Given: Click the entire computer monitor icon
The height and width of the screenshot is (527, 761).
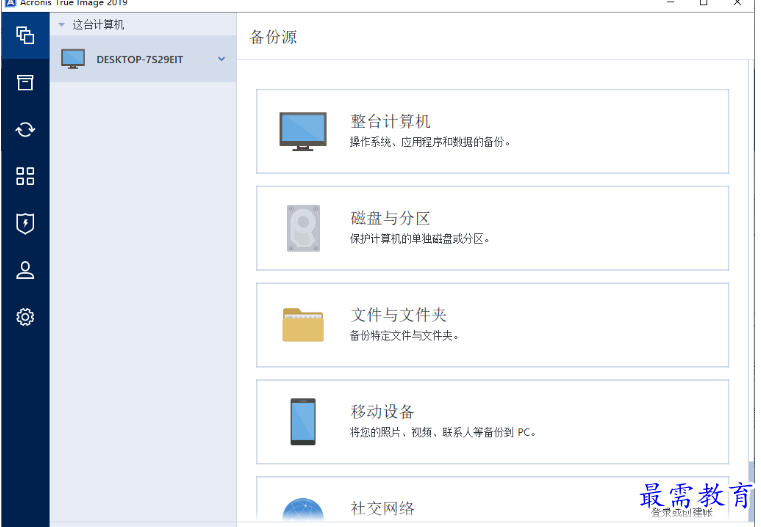Looking at the screenshot, I should coord(303,132).
